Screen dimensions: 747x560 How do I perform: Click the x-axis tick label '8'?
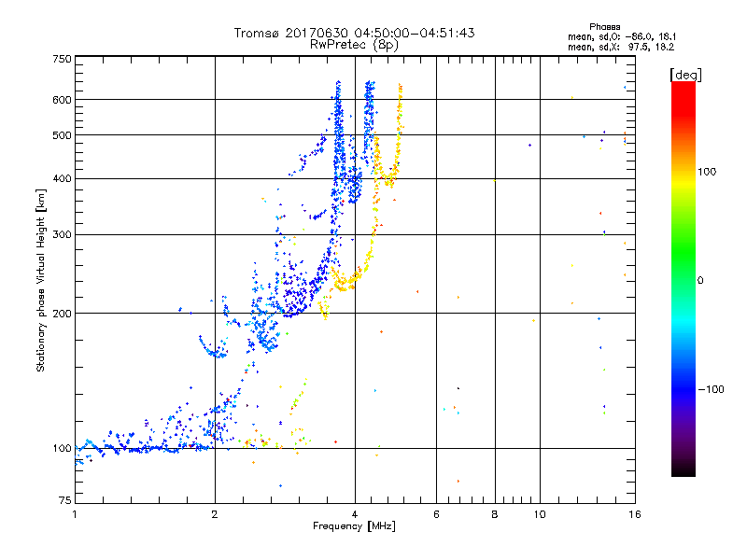[x=495, y=514]
